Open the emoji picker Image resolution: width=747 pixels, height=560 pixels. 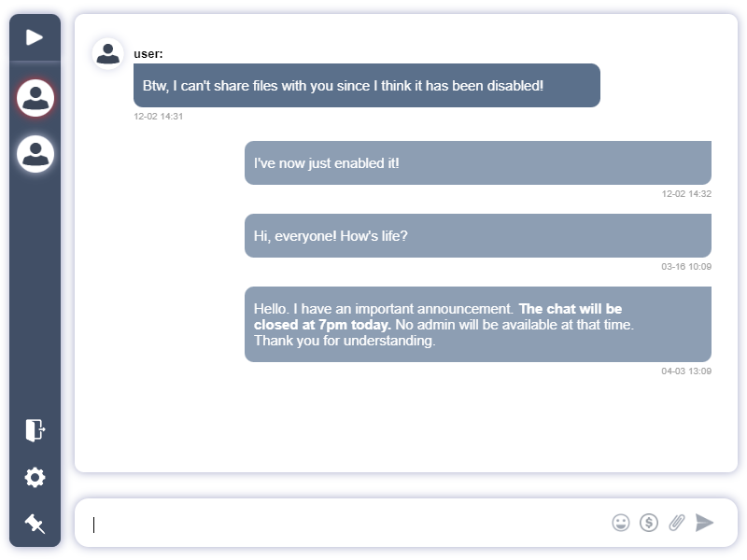click(621, 523)
